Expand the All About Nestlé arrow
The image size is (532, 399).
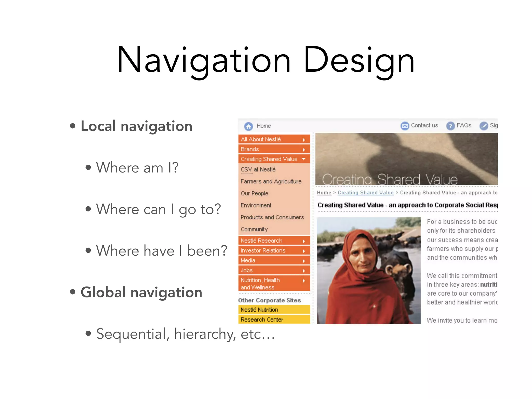304,140
